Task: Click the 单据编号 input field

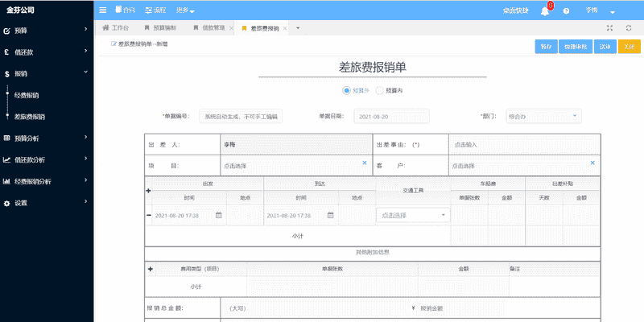Action: [241, 117]
